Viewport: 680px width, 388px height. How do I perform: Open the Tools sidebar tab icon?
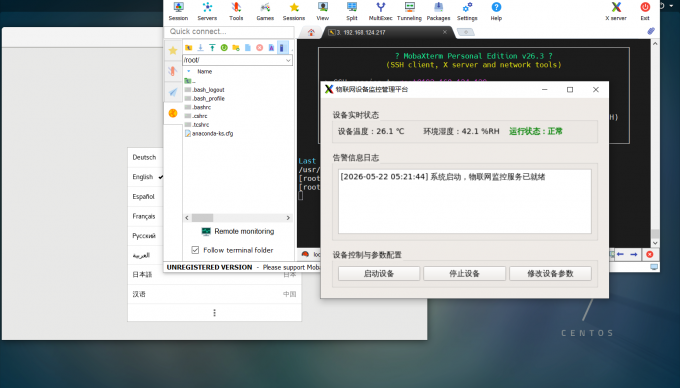point(173,71)
